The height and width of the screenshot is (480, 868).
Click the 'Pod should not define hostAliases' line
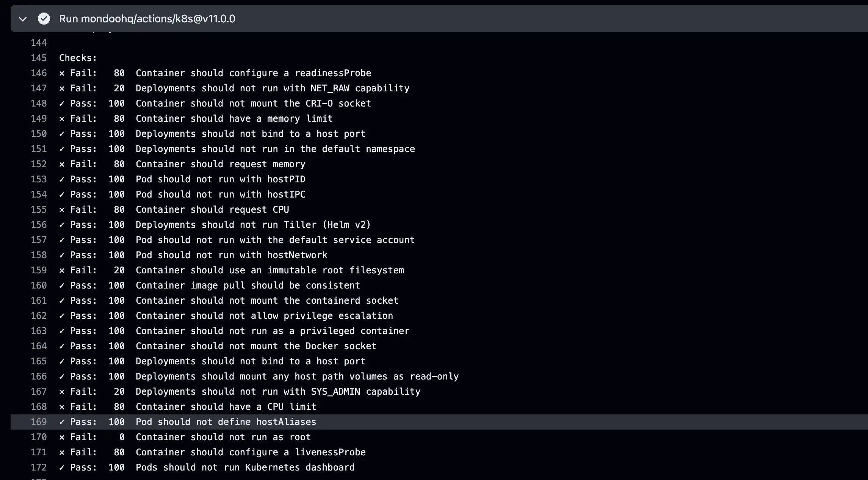(x=188, y=422)
